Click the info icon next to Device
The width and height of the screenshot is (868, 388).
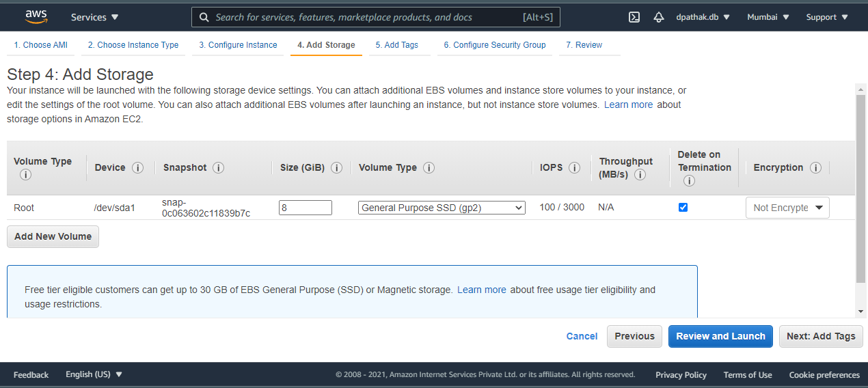click(137, 167)
